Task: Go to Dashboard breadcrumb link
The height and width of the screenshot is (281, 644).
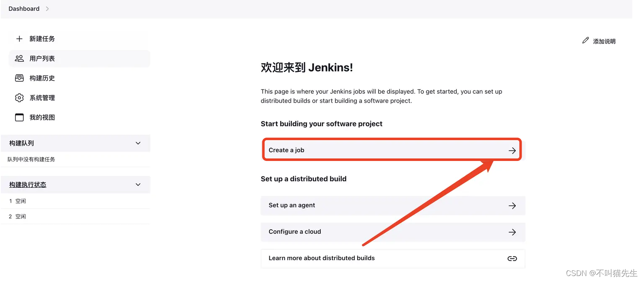Action: pyautogui.click(x=24, y=9)
